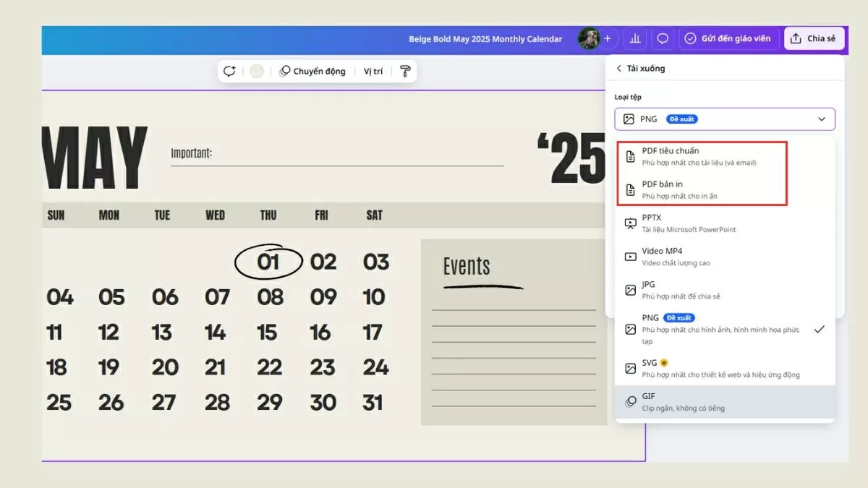This screenshot has height=488, width=868.
Task: Click the back arrow beside Tải xuống
Action: 619,69
